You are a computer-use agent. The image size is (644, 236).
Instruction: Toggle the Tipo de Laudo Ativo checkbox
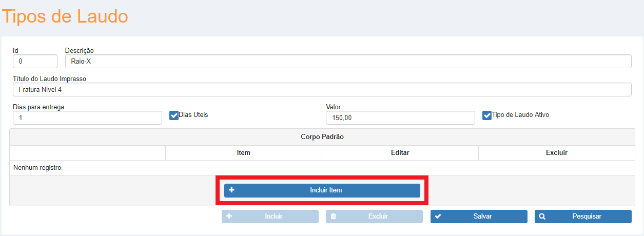click(x=487, y=115)
